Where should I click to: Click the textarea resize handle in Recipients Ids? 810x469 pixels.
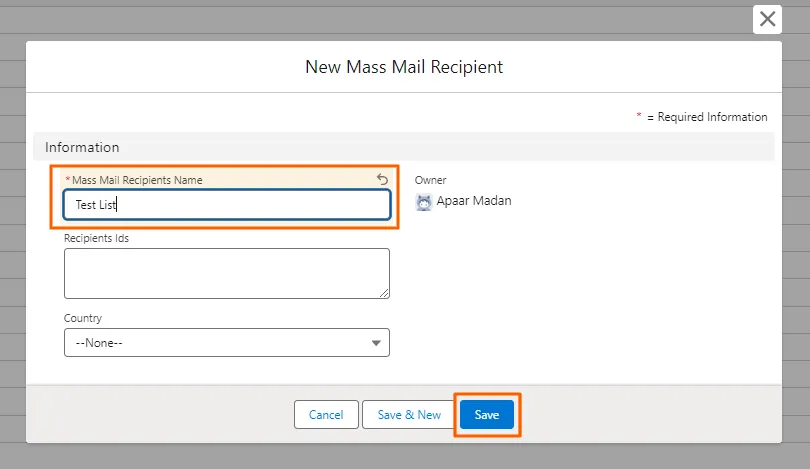(383, 292)
